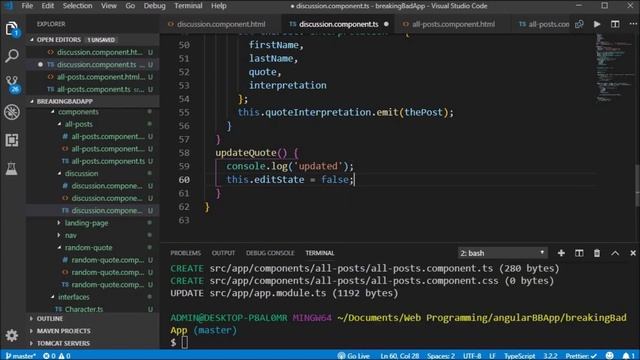Open the Extensions view in activity bar
Image resolution: width=640 pixels, height=360 pixels.
coord(12,140)
